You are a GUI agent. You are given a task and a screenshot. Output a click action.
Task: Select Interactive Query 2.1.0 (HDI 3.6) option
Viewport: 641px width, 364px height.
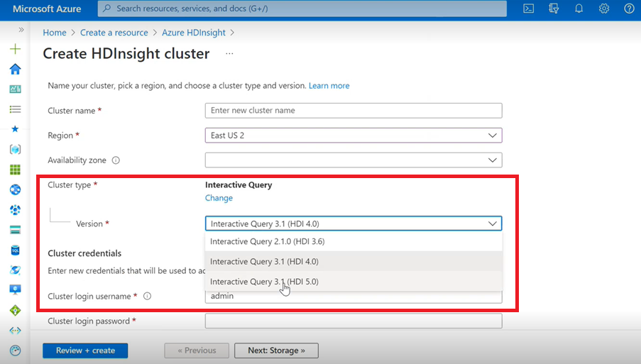[354, 241]
